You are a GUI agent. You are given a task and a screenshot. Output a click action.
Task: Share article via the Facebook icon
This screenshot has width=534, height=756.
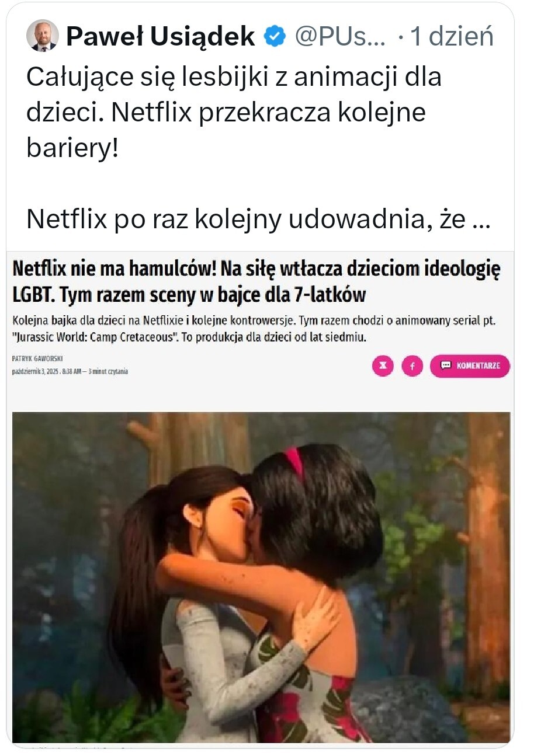tap(412, 366)
